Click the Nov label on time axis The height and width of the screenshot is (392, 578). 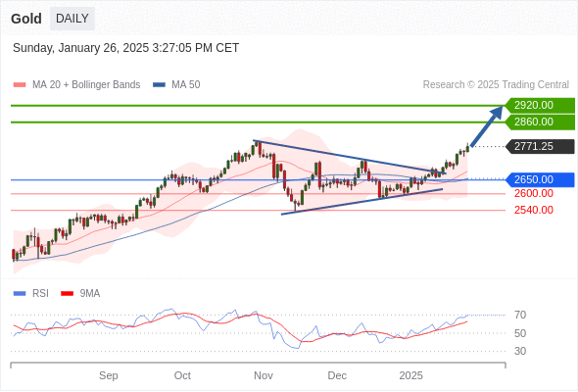264,375
